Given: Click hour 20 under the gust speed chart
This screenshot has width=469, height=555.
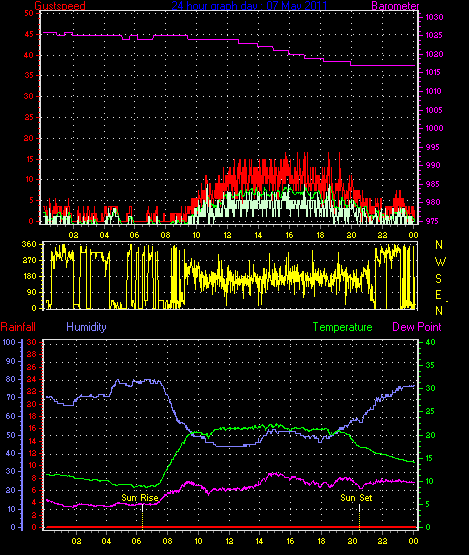Looking at the screenshot, I should pos(351,235).
